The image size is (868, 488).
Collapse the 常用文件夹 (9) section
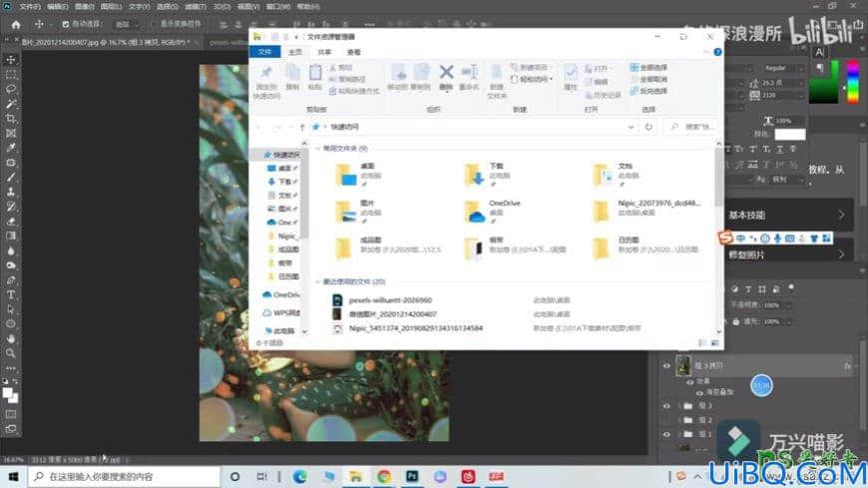(317, 149)
